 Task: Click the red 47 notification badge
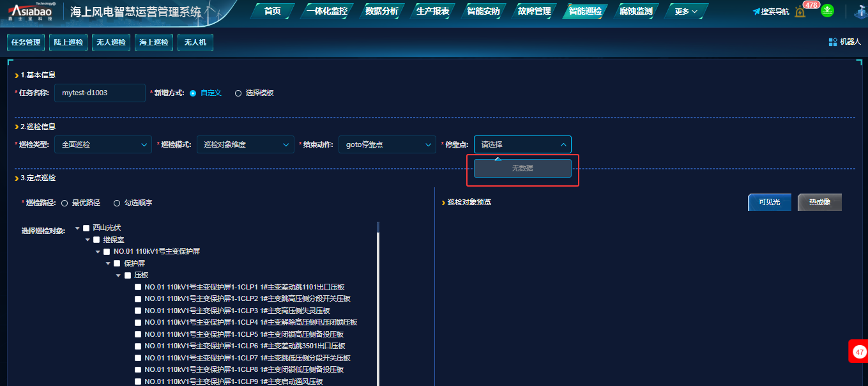pos(858,352)
